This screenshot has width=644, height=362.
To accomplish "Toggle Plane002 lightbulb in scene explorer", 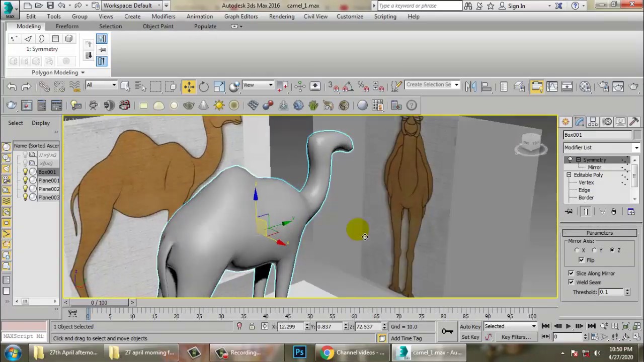I will pyautogui.click(x=25, y=189).
